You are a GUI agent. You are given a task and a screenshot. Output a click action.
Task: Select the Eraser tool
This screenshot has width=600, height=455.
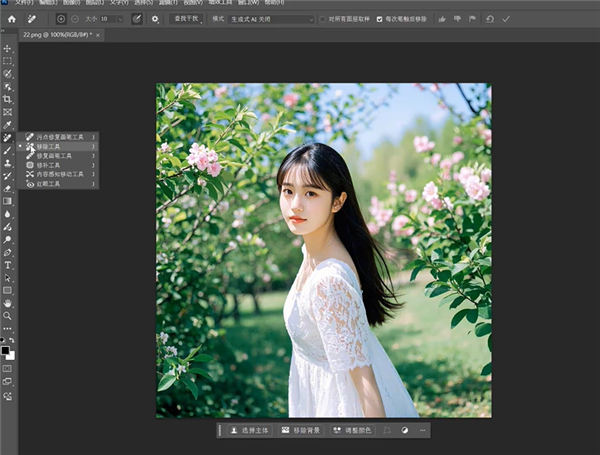(7, 189)
